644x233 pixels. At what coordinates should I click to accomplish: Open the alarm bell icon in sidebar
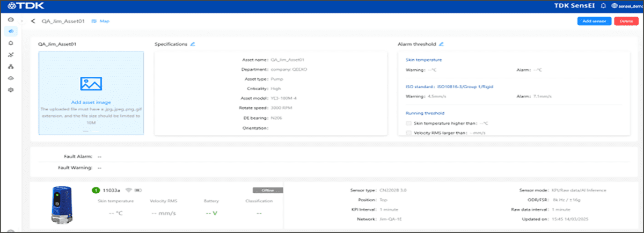pos(10,43)
